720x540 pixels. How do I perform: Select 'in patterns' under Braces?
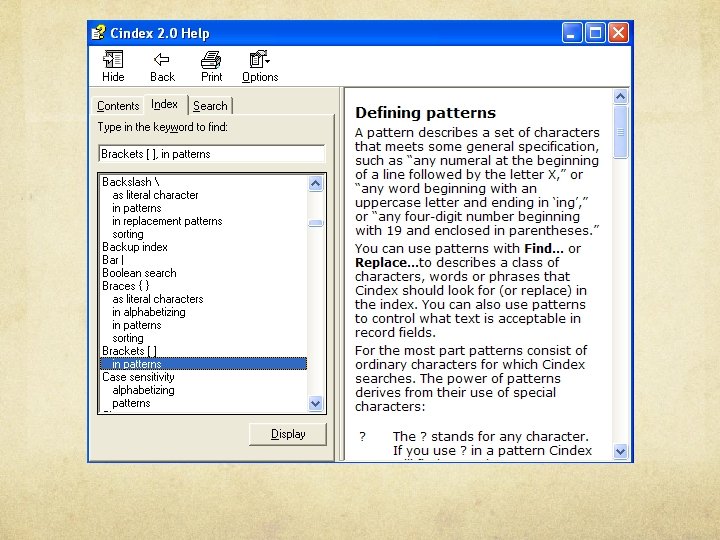[137, 325]
